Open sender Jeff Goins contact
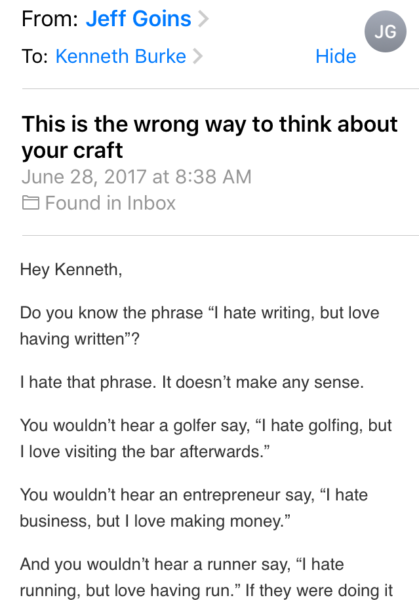 139,18
